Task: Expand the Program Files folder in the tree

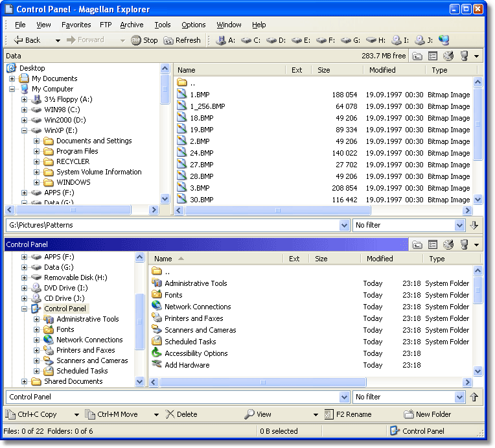Action: 37,151
